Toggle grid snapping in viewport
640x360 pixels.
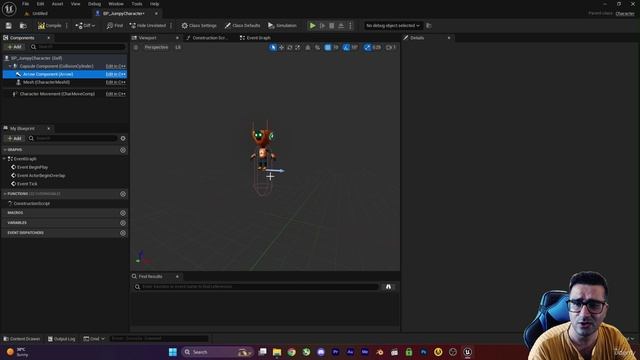tap(327, 47)
